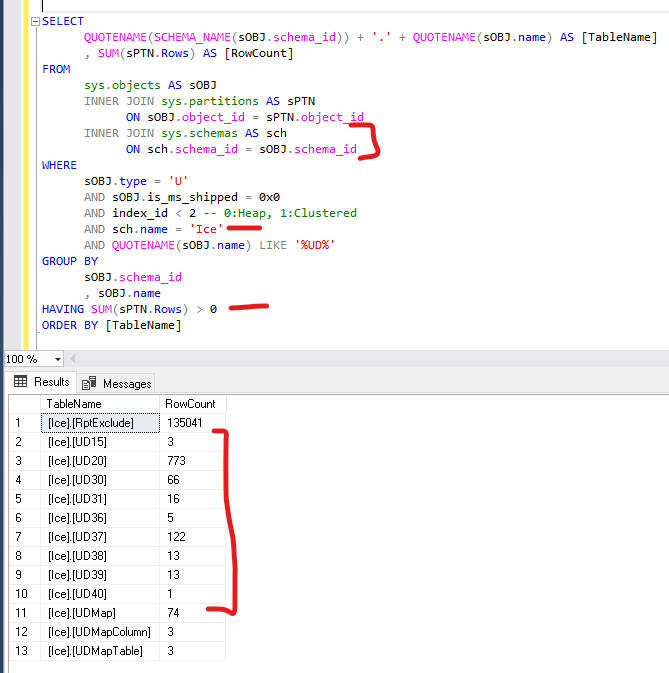The image size is (669, 673).
Task: Open the 100 % zoom dropdown
Action: (58, 359)
